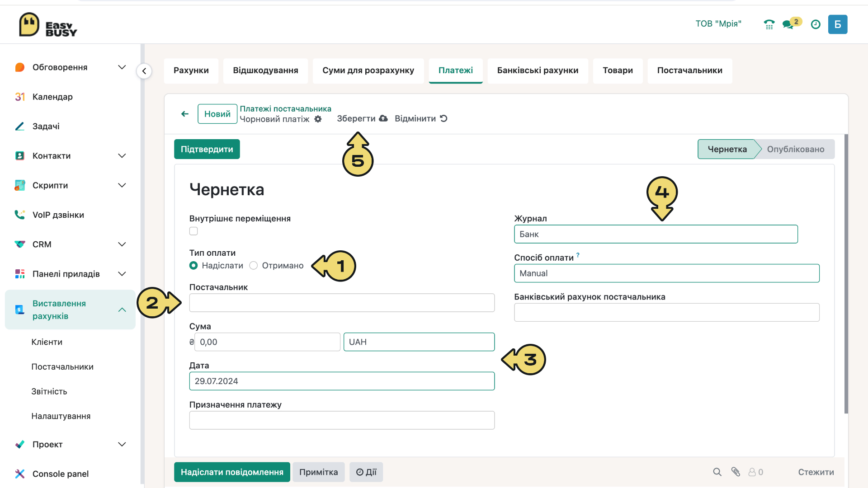Click the Дії activities button
Screen dimensions: 868x488
(x=366, y=472)
